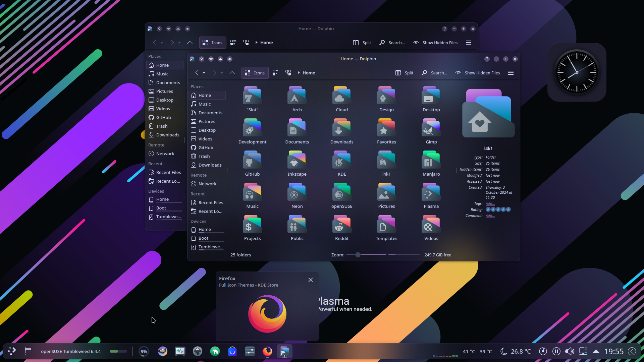Open the Dolphin hamburger menu
This screenshot has width=644, height=362.
511,73
